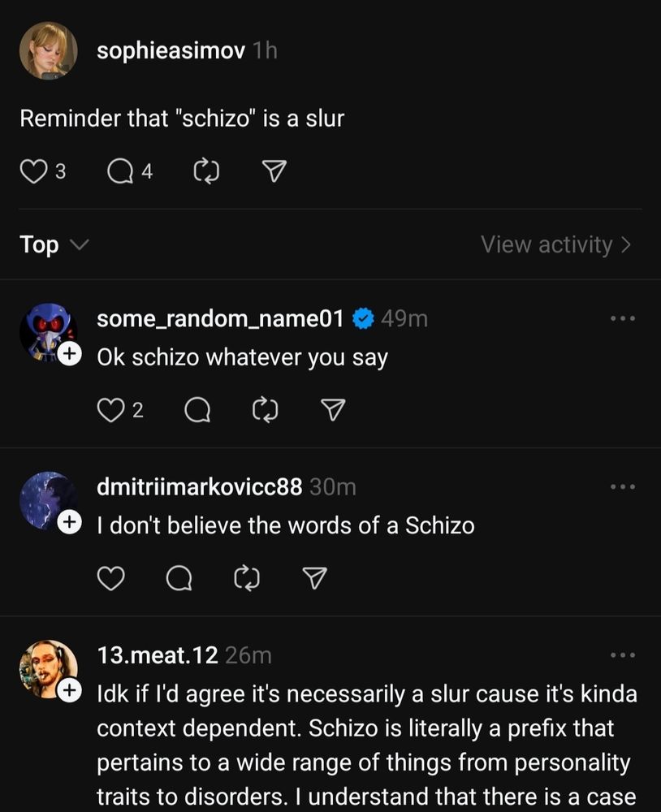Open View activity page

[555, 244]
